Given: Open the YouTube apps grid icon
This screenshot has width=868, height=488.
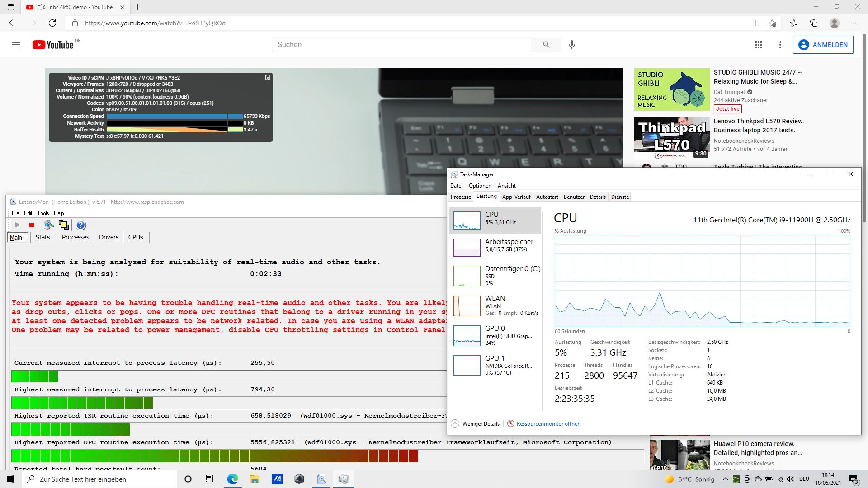Looking at the screenshot, I should [x=759, y=45].
